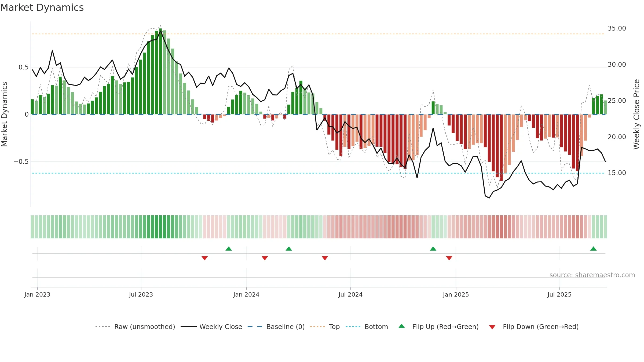Click the Bottom legend label

click(x=376, y=327)
